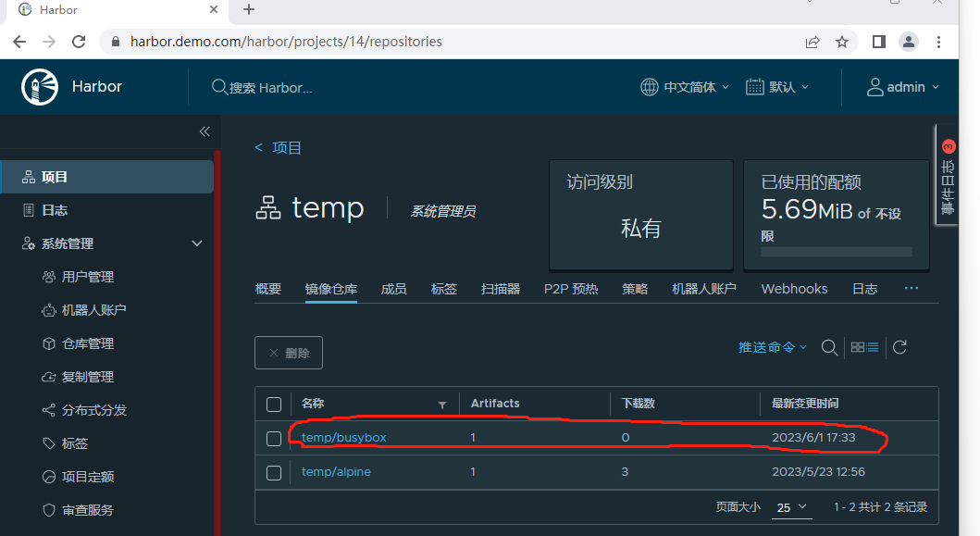The image size is (980, 536).
Task: Collapse the sidebar with double-chevron icon
Action: (x=205, y=131)
